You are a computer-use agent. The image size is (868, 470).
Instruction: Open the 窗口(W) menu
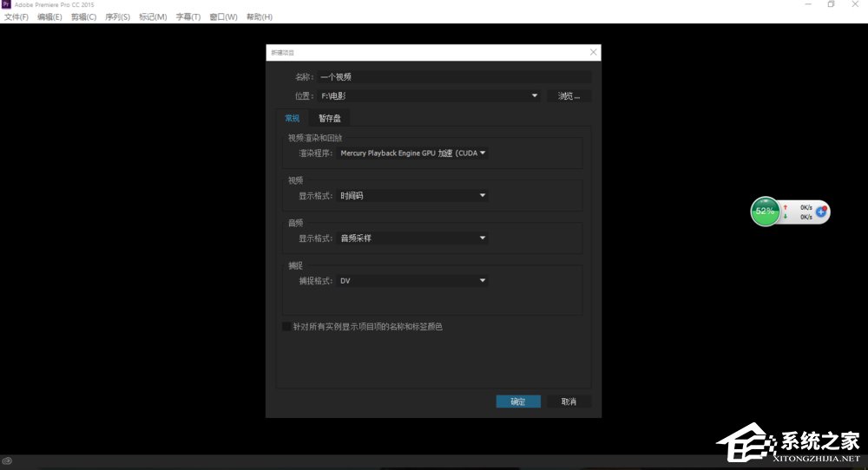224,17
